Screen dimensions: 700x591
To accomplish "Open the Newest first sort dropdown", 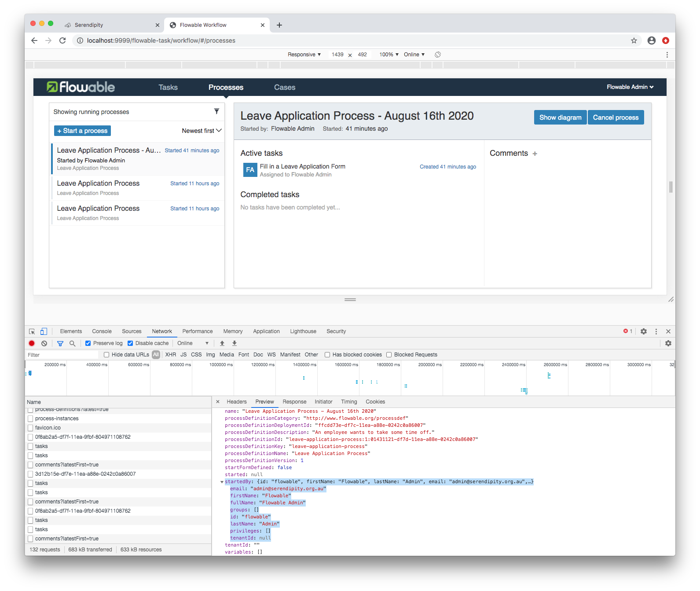I will coord(202,131).
